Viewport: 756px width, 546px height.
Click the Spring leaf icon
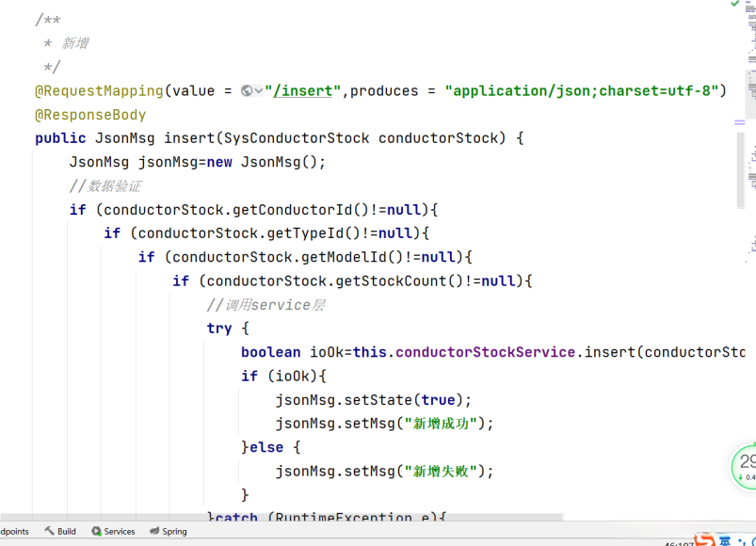click(154, 531)
